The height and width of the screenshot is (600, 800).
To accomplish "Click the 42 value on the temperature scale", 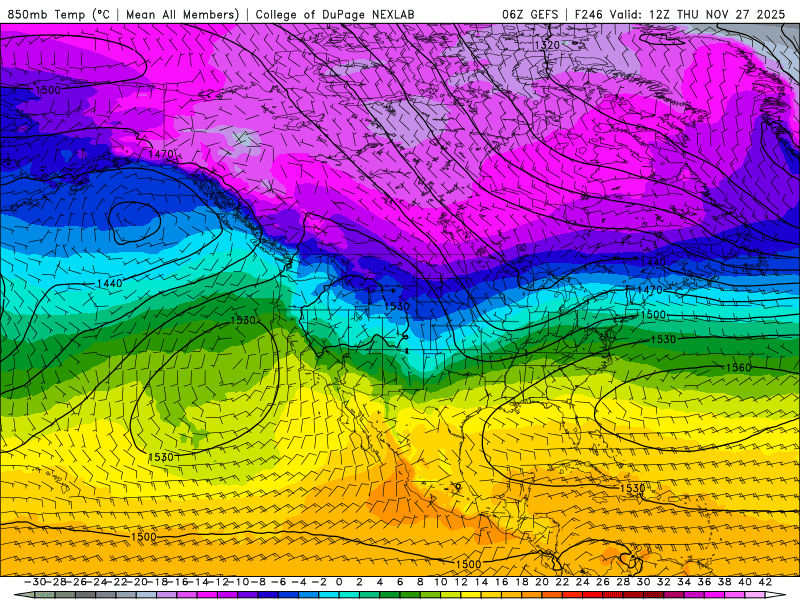I will tap(765, 582).
